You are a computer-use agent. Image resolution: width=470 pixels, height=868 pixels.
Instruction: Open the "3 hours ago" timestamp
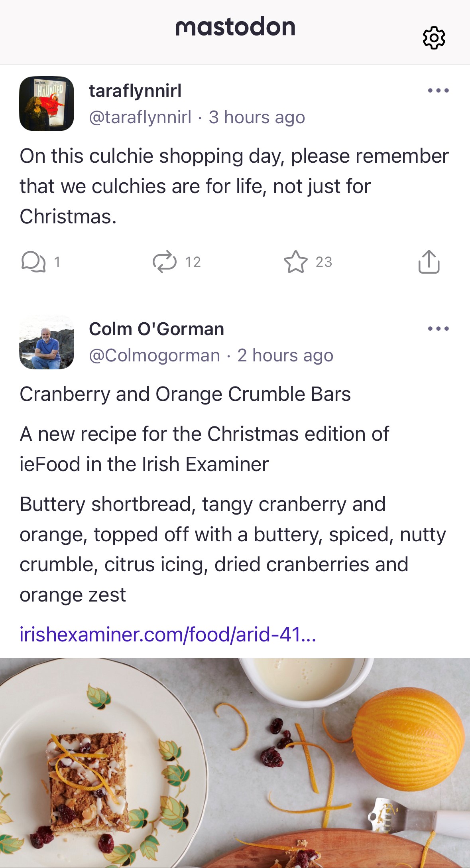[257, 117]
